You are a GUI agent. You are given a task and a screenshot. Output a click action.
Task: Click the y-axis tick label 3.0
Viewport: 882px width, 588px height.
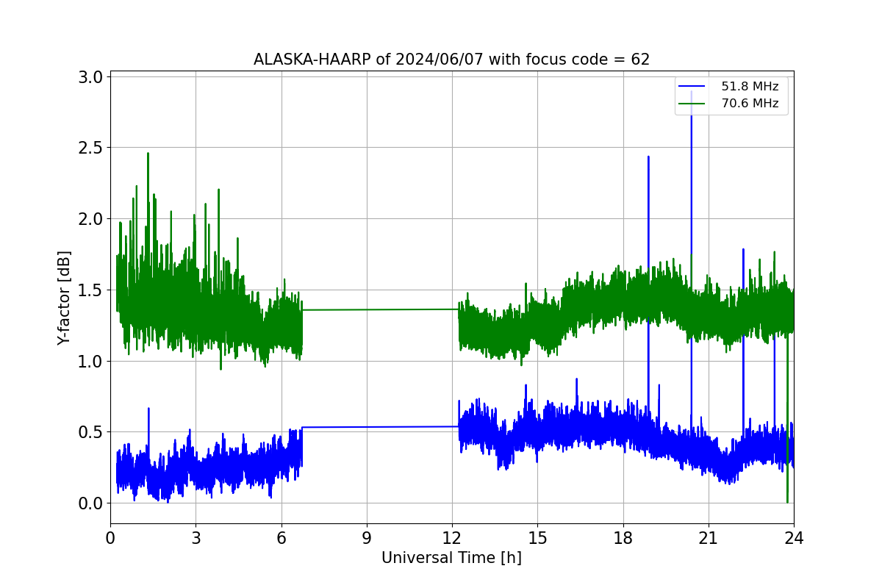click(x=90, y=76)
